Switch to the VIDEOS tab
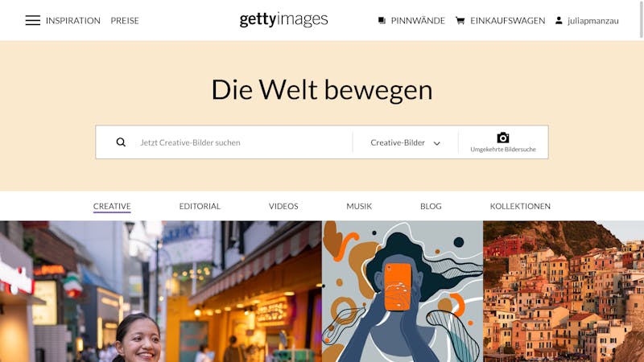 (283, 206)
